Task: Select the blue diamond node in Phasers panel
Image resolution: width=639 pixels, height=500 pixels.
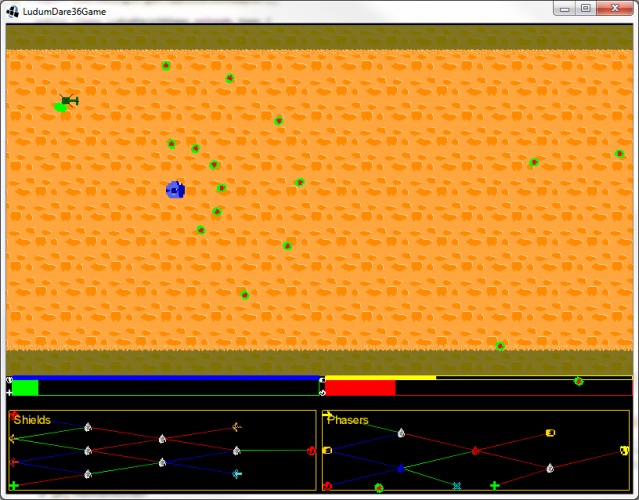Action: [401, 469]
